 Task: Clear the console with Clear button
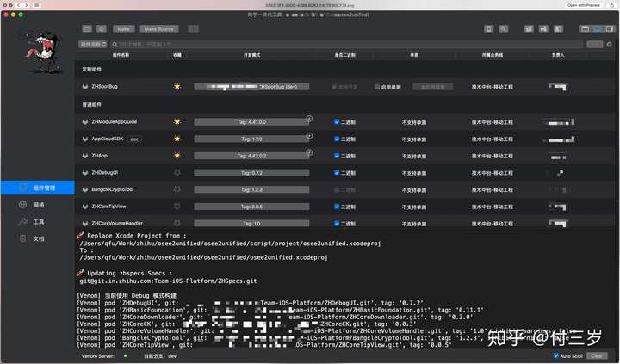597,355
